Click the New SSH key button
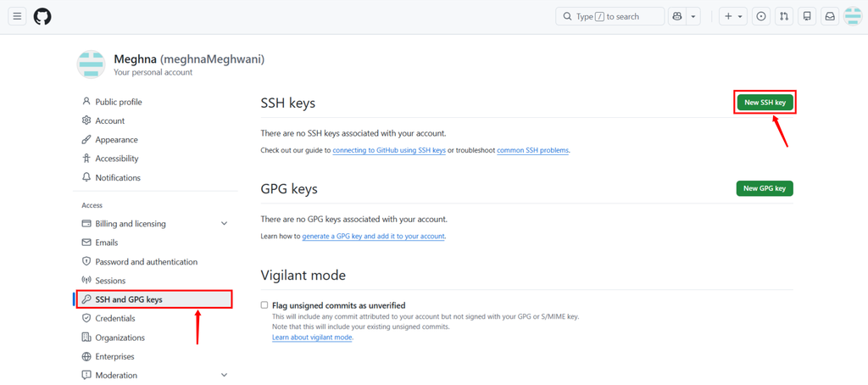 [x=765, y=103]
